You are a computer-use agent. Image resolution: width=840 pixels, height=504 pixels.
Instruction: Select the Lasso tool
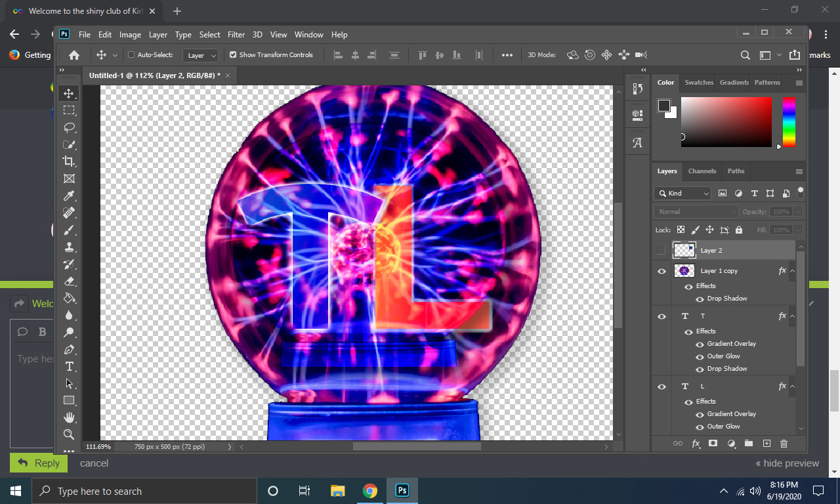click(x=69, y=127)
